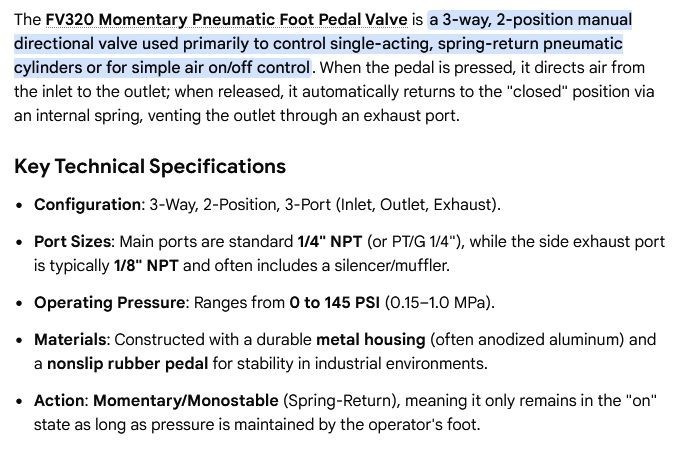This screenshot has width=687, height=450.
Task: Click the highlighted 3-way, 2-position description text
Action: click(318, 44)
